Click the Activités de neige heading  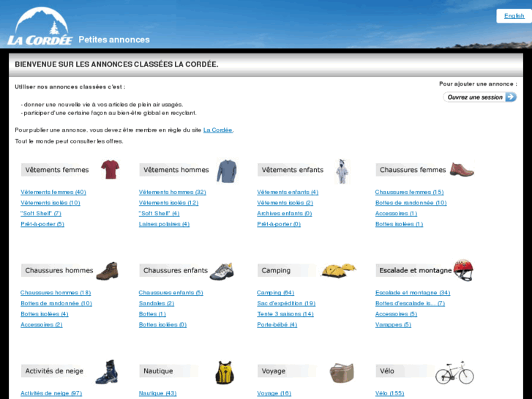[x=54, y=371]
